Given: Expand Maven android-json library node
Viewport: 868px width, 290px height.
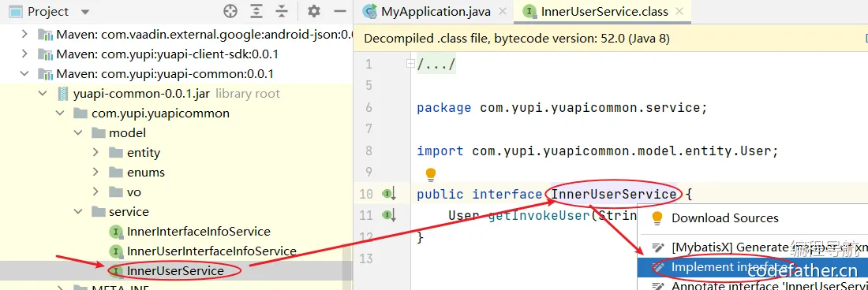Looking at the screenshot, I should [x=24, y=34].
